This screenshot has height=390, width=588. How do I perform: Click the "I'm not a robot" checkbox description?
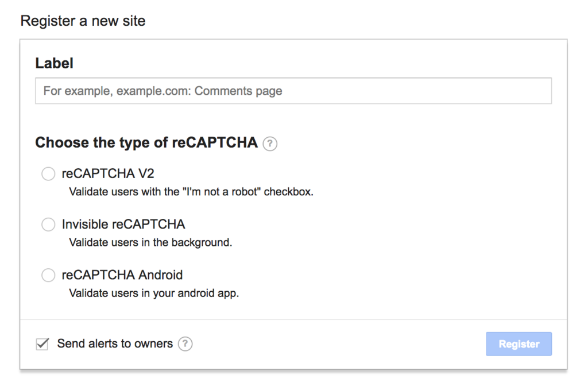tap(191, 192)
